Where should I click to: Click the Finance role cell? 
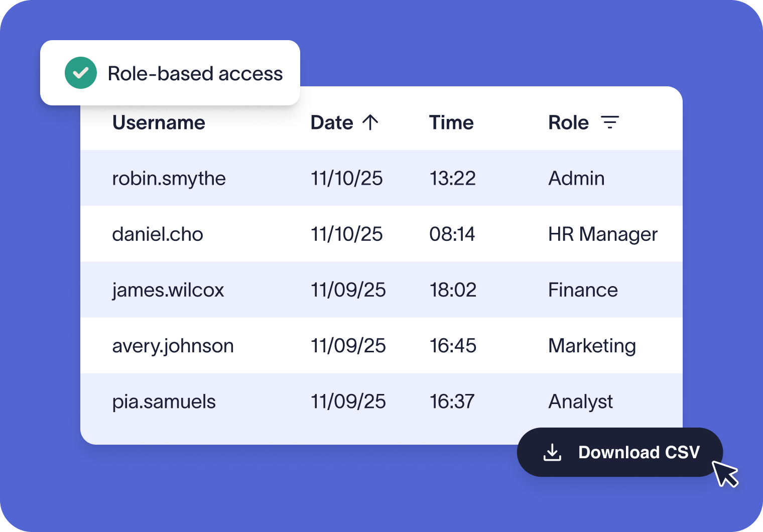[x=583, y=290]
